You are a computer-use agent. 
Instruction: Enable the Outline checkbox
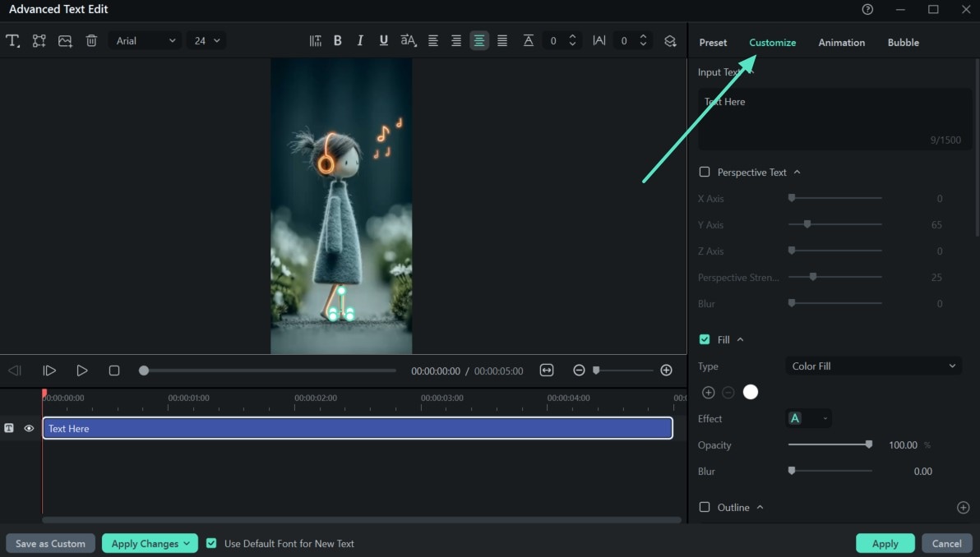pos(705,507)
